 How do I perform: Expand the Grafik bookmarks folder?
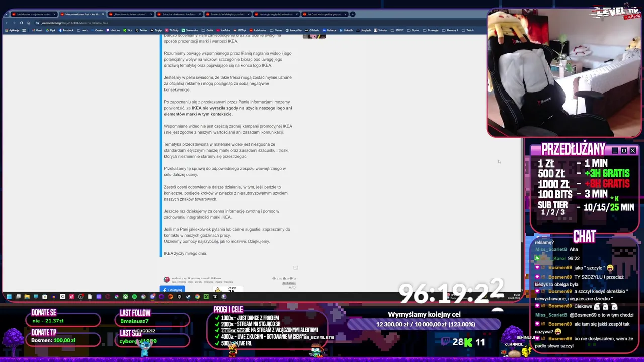click(207, 30)
